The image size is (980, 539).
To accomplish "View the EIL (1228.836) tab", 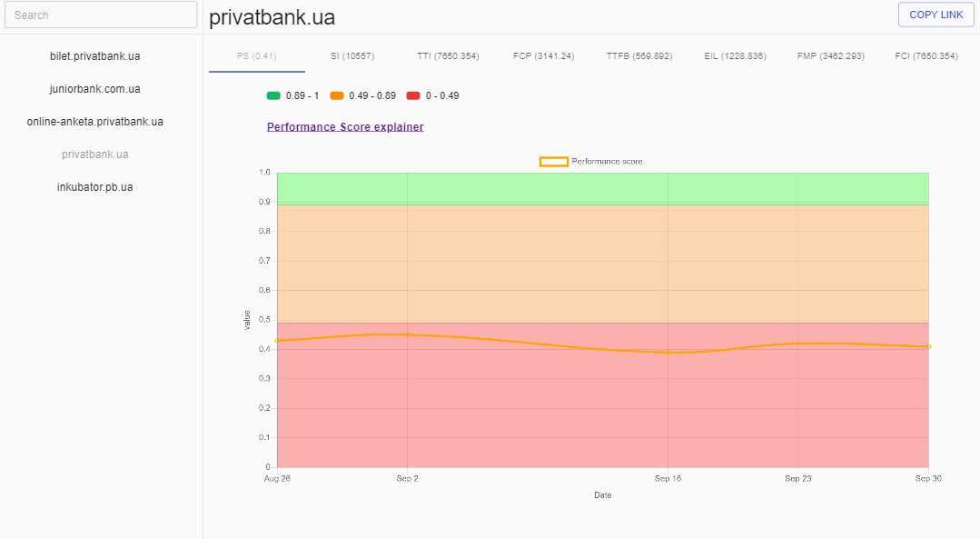I will [735, 55].
